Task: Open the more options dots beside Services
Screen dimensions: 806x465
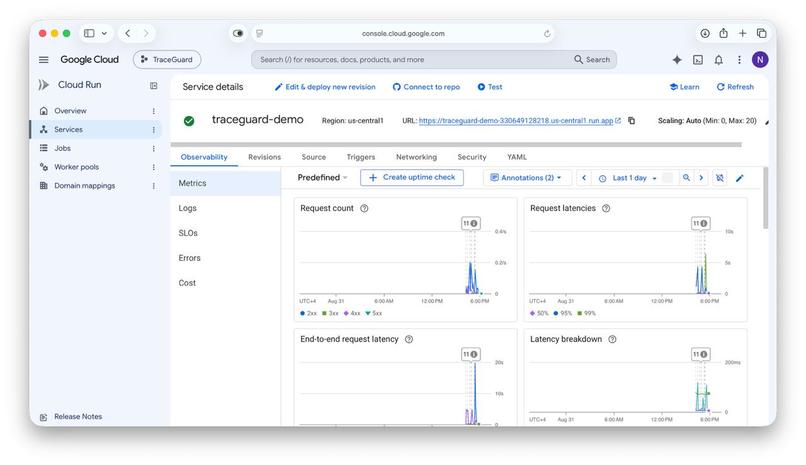Action: pyautogui.click(x=153, y=129)
